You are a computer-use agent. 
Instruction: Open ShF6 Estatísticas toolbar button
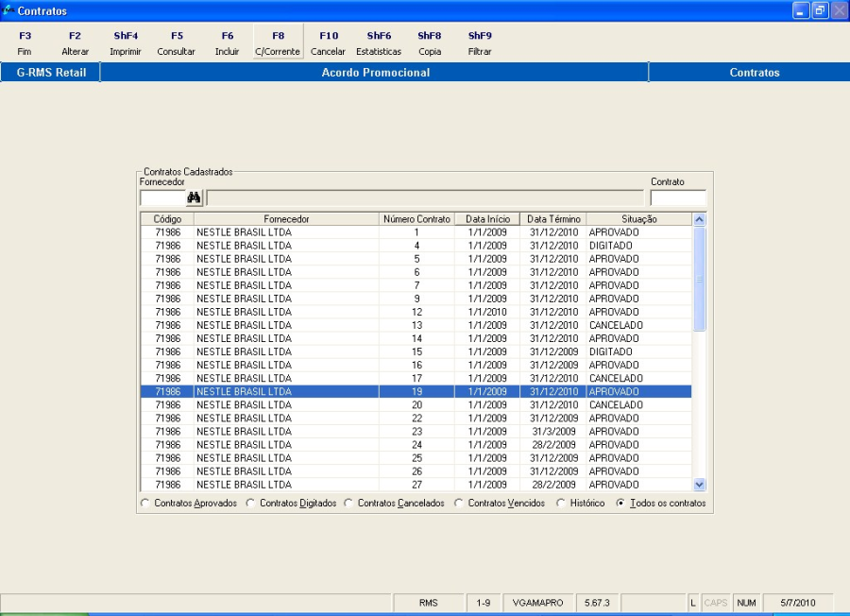[379, 43]
